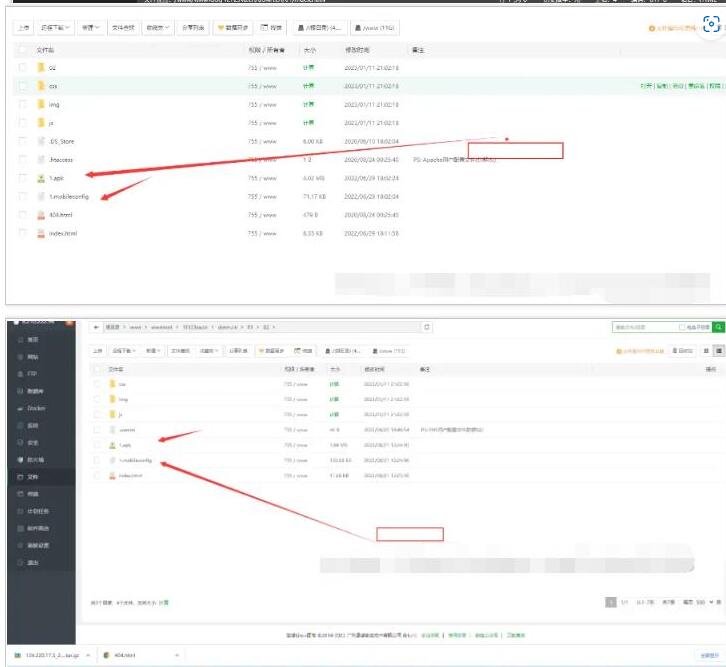
Task: Click the green search magnifier button
Action: coord(719,327)
